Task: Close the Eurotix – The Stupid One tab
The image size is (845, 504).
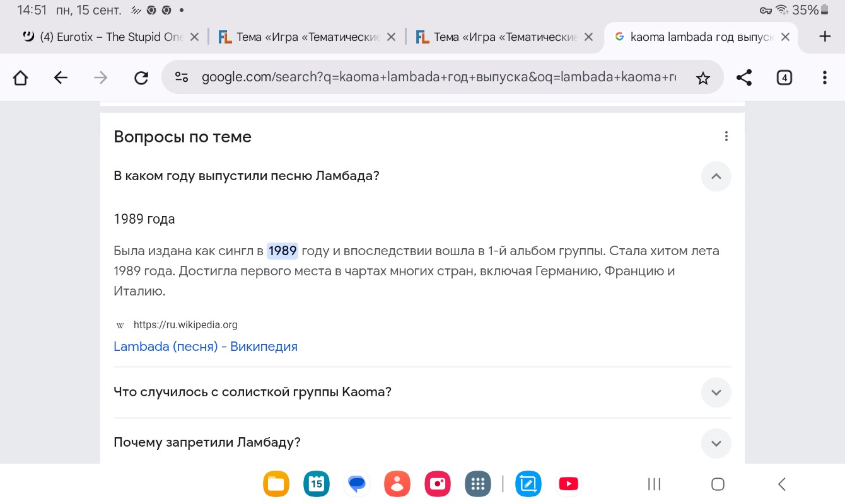Action: point(194,37)
